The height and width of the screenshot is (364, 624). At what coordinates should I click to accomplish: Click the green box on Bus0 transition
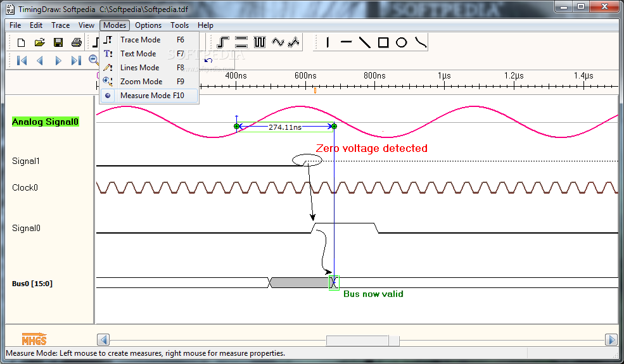[x=334, y=282]
